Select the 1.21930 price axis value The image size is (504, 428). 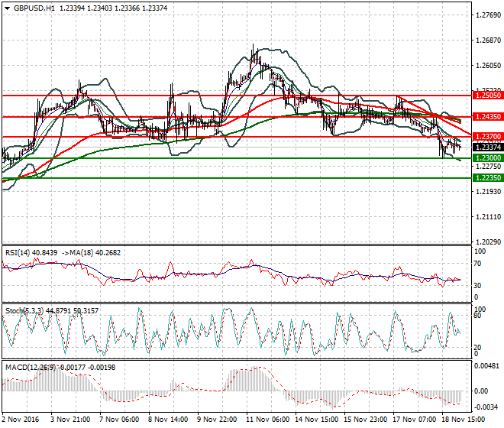[488, 192]
